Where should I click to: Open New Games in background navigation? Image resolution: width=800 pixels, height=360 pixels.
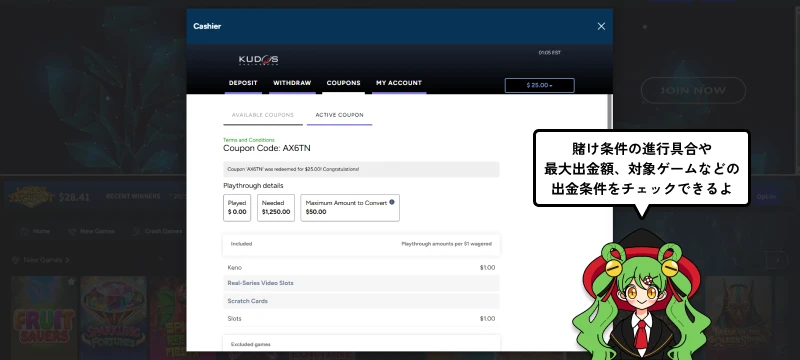pos(91,232)
